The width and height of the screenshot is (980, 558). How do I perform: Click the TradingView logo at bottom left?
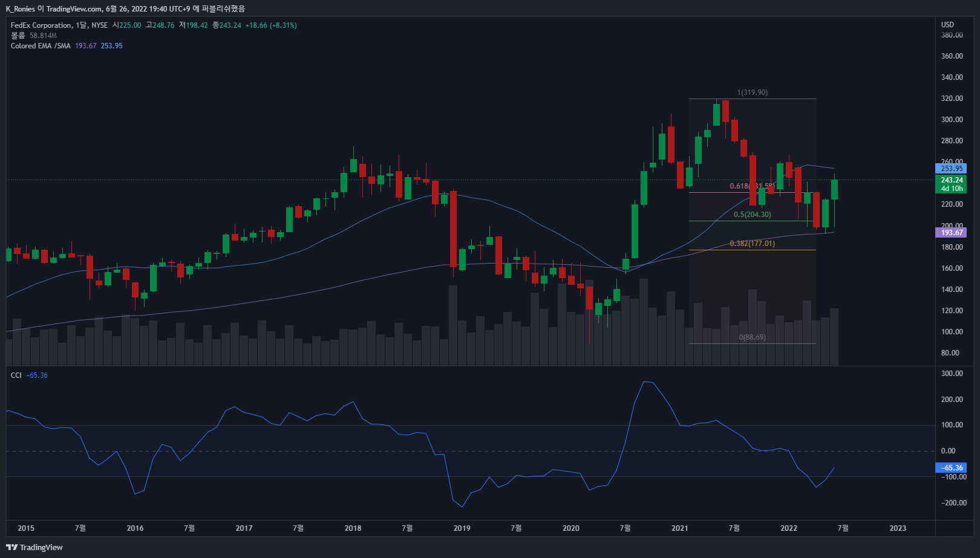click(34, 547)
